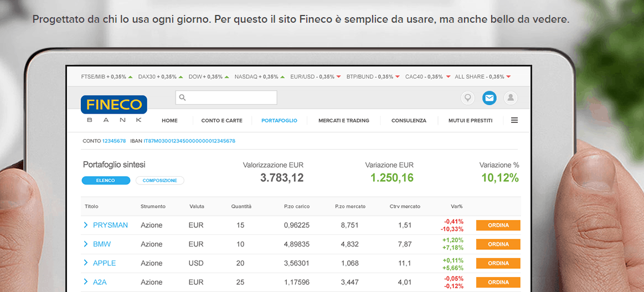Click the green arrow next to DOW
This screenshot has height=292, width=644.
pyautogui.click(x=226, y=77)
